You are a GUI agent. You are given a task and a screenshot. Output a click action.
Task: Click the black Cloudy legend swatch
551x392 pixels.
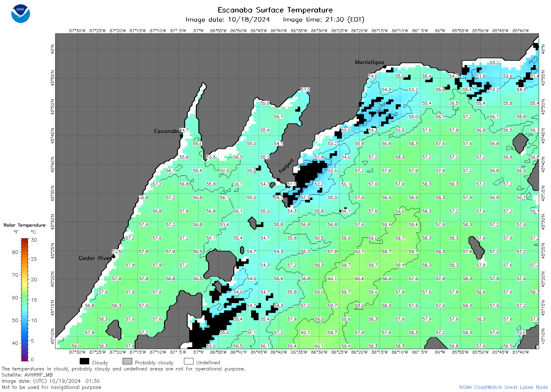click(84, 361)
